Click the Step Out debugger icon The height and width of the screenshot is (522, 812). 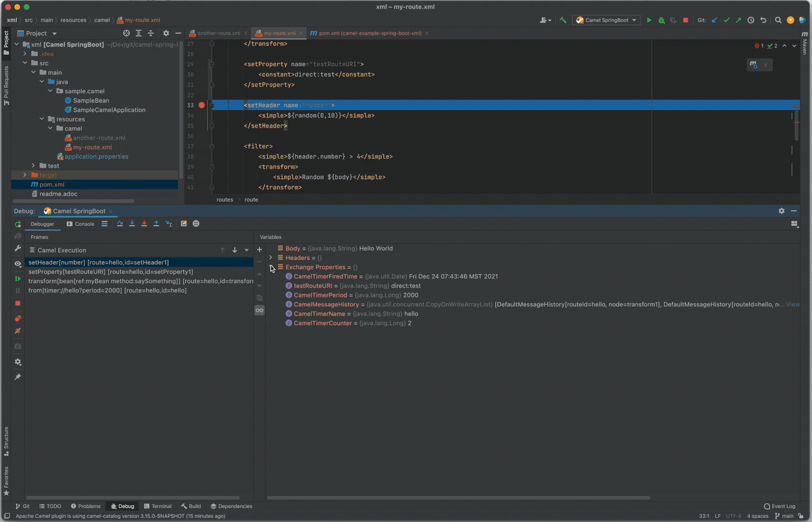pyautogui.click(x=156, y=224)
